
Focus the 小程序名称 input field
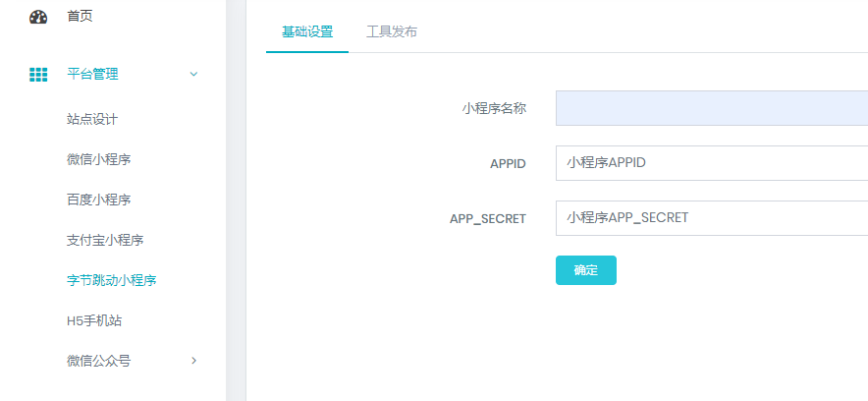click(712, 108)
